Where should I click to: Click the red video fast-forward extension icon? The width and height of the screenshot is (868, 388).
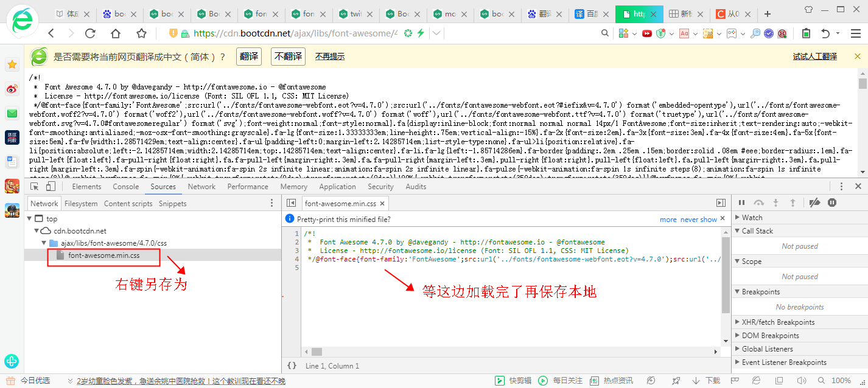coord(647,33)
